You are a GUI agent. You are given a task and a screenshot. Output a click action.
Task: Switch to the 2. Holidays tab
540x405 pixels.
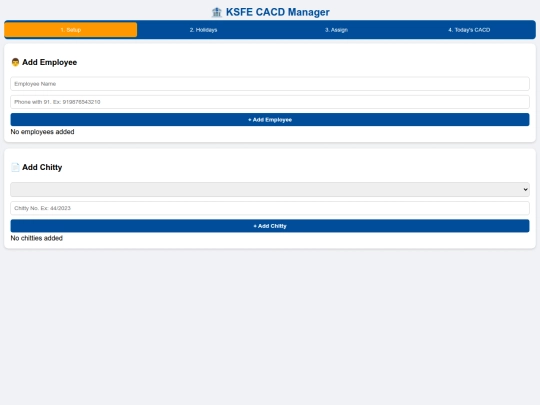(203, 30)
